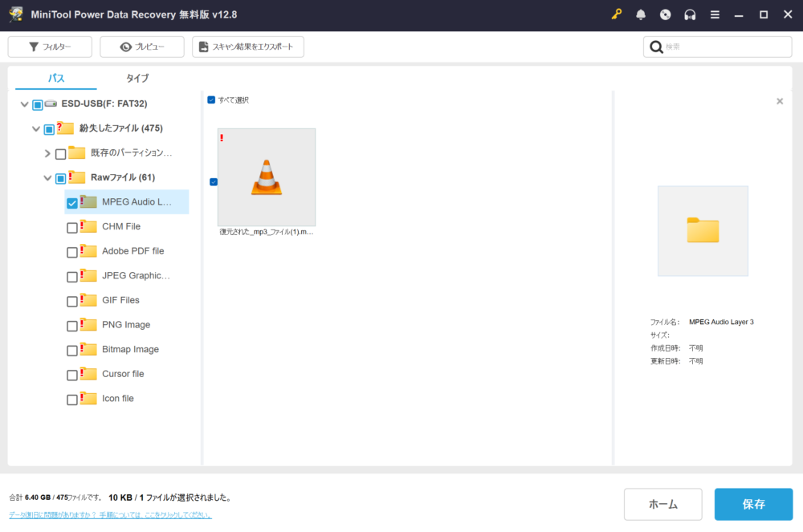Collapse the Rawファイル folder node
Image resolution: width=803 pixels, height=532 pixels.
click(x=47, y=178)
